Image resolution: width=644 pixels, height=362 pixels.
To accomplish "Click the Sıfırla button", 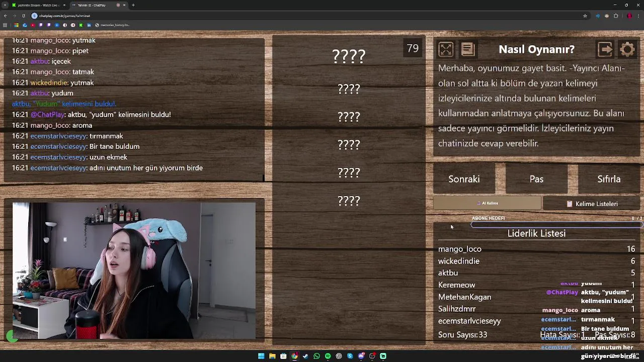I will tap(609, 179).
